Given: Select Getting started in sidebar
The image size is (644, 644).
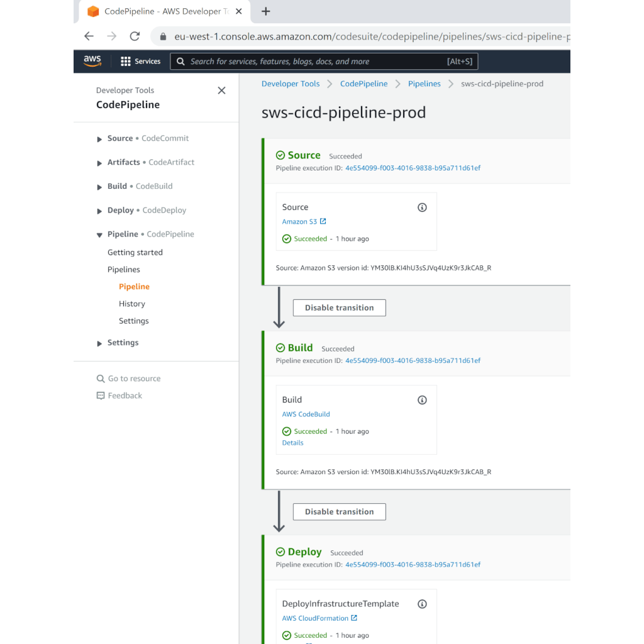Looking at the screenshot, I should (135, 252).
